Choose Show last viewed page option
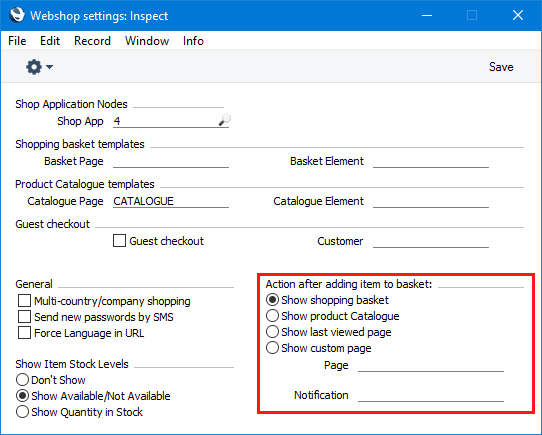The height and width of the screenshot is (435, 542). tap(272, 332)
